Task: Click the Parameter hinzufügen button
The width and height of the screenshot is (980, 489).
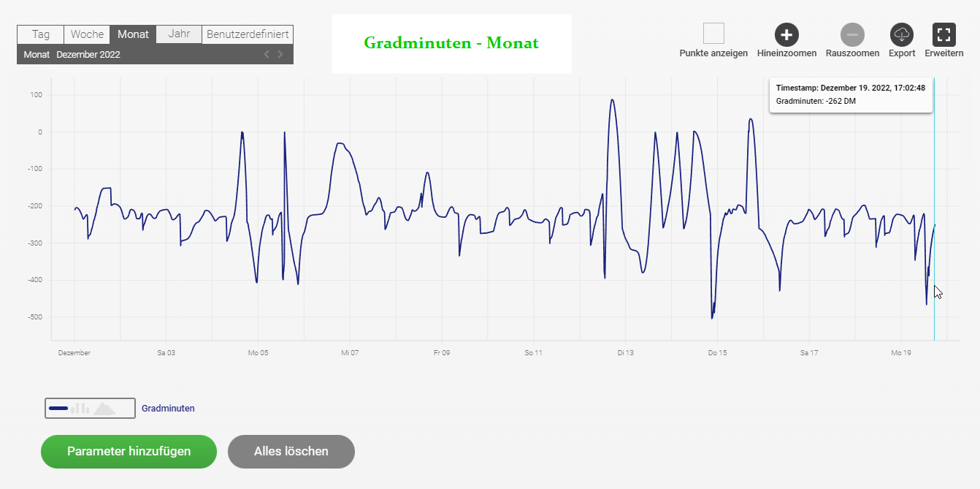Action: pyautogui.click(x=129, y=451)
